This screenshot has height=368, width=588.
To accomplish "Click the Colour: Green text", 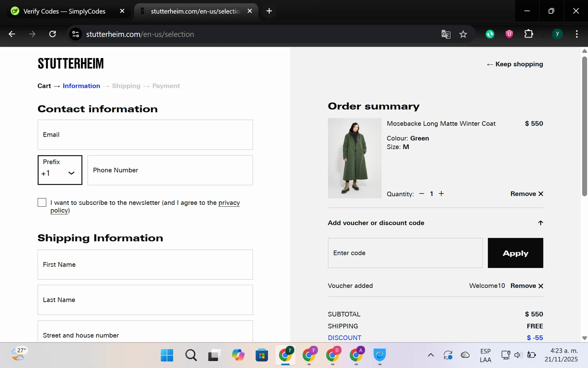I will [x=408, y=138].
